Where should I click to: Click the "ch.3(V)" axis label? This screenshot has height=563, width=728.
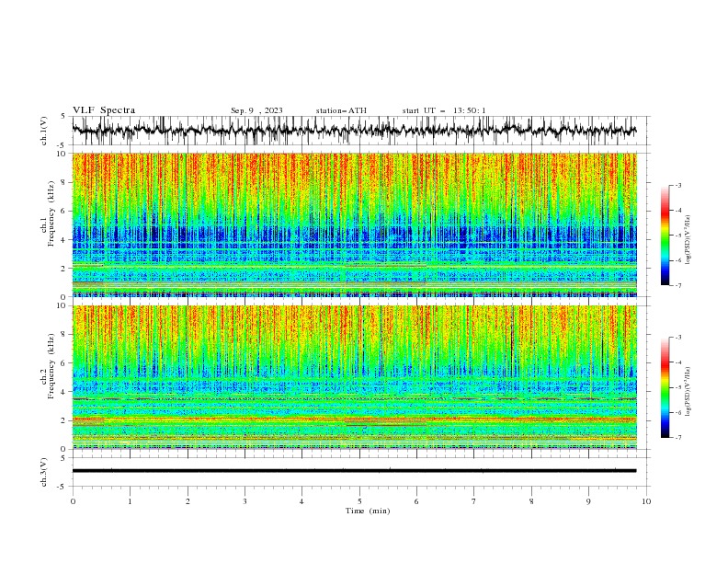point(44,472)
